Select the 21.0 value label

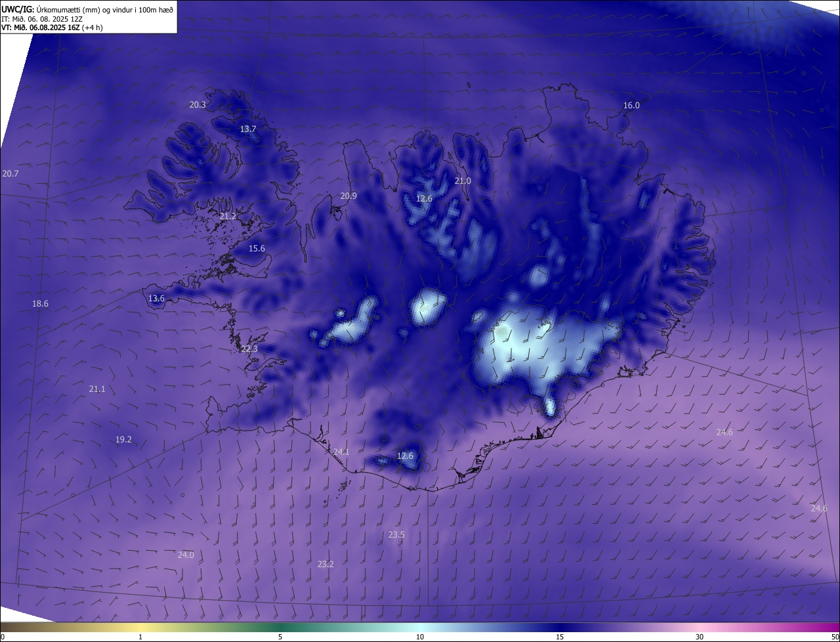pyautogui.click(x=463, y=181)
